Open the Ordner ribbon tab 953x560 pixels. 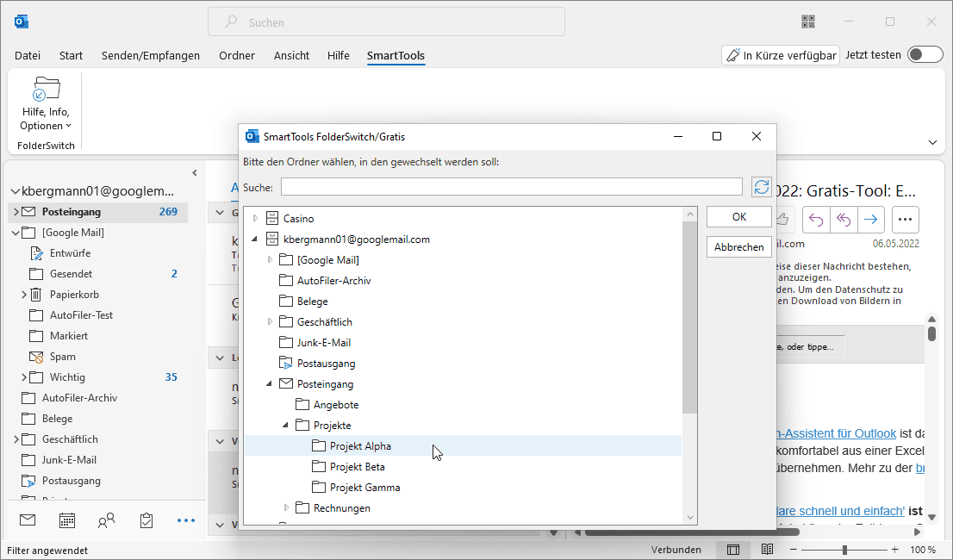[237, 55]
